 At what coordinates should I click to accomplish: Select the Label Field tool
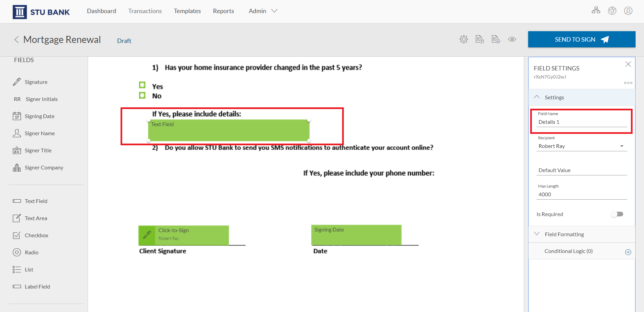tap(31, 287)
